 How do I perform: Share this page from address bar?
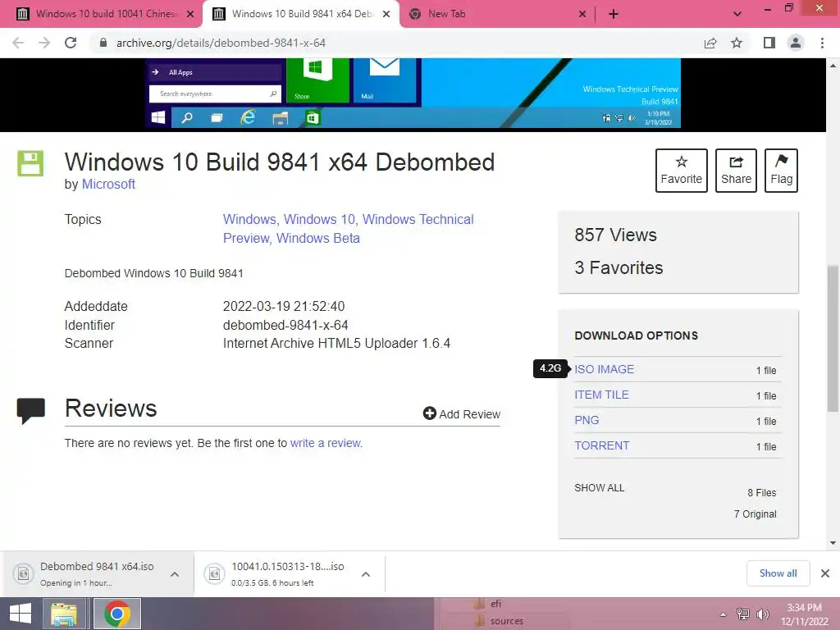(710, 43)
